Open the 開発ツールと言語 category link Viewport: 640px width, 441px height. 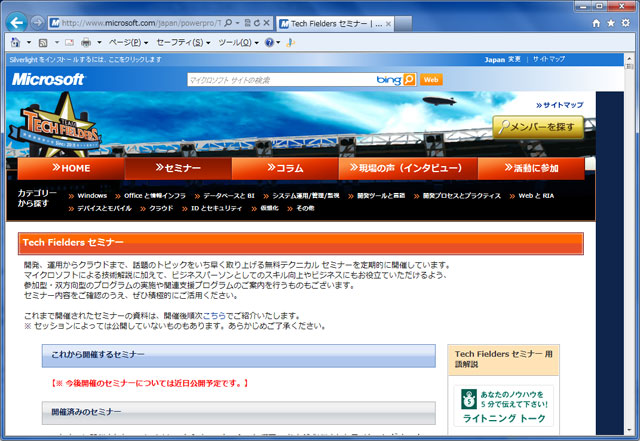pos(381,196)
